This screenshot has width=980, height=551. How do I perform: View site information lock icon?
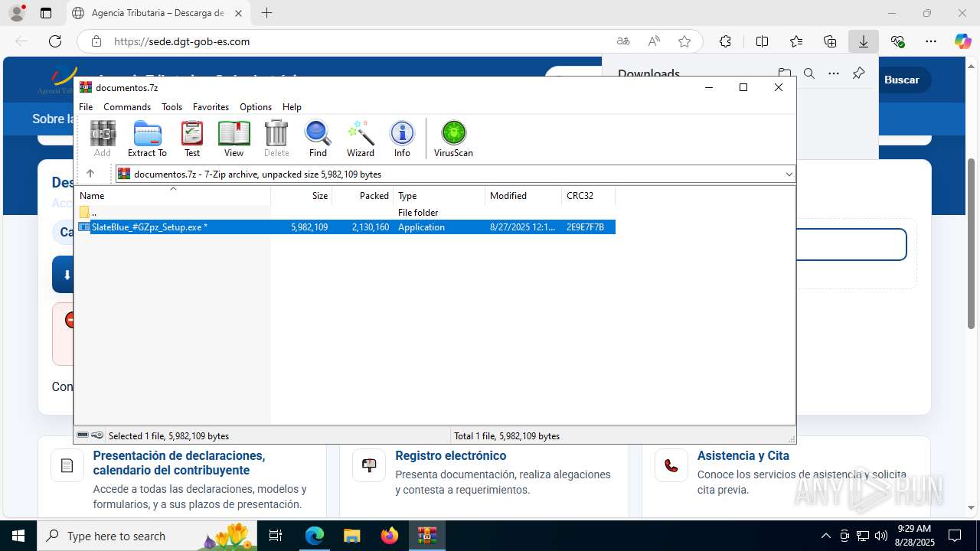pos(96,41)
